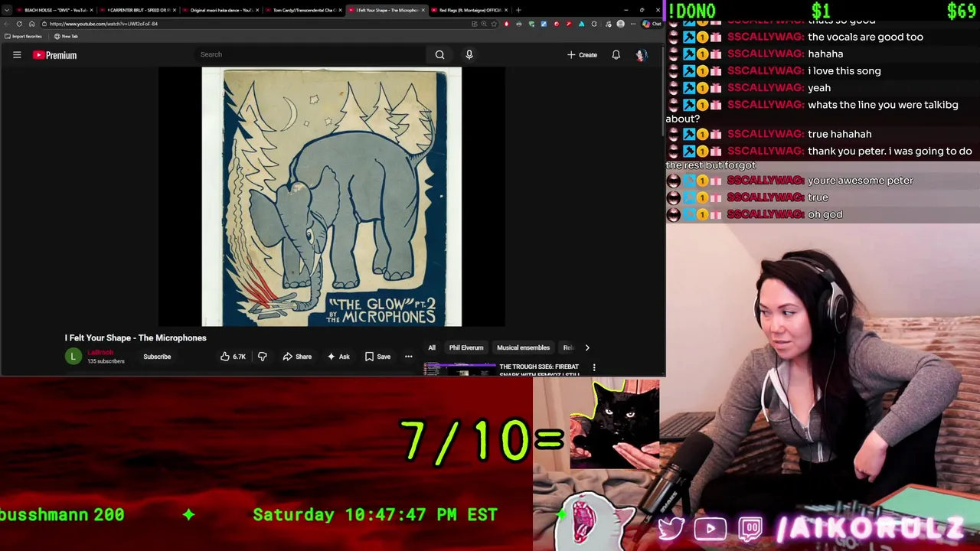Switch to Red Flags ft. Montaigne tab
Image resolution: width=980 pixels, height=551 pixels.
(470, 10)
